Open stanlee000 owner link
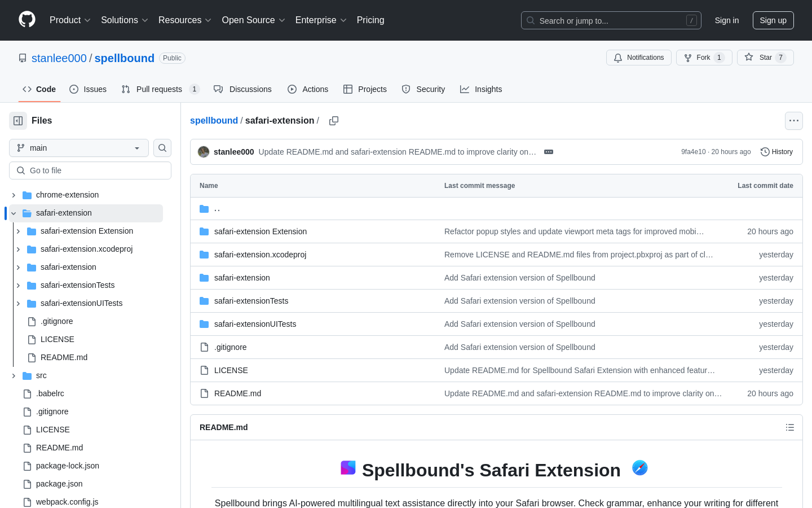 [x=59, y=58]
